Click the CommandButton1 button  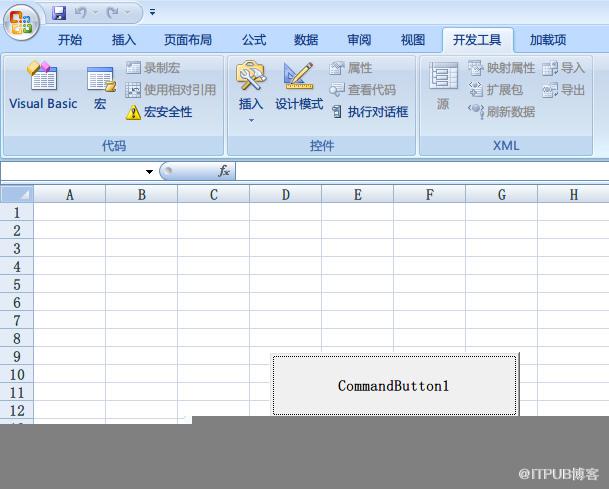[395, 385]
